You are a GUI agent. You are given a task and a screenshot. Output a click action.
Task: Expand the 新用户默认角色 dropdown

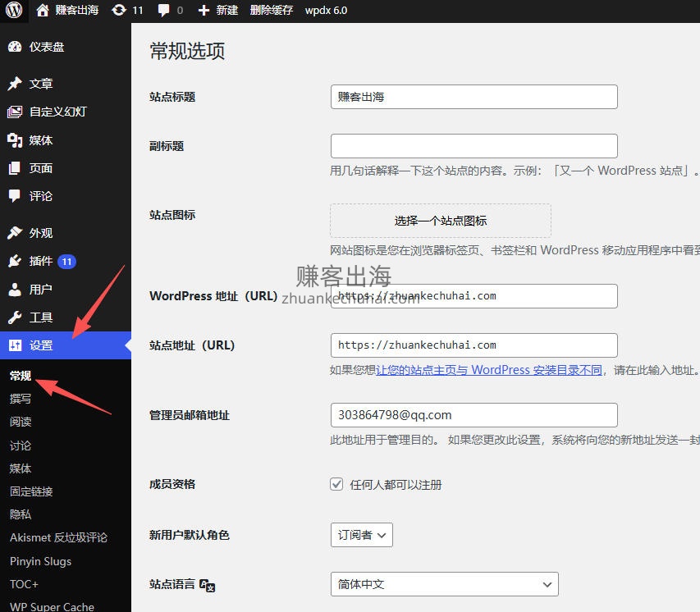point(361,535)
